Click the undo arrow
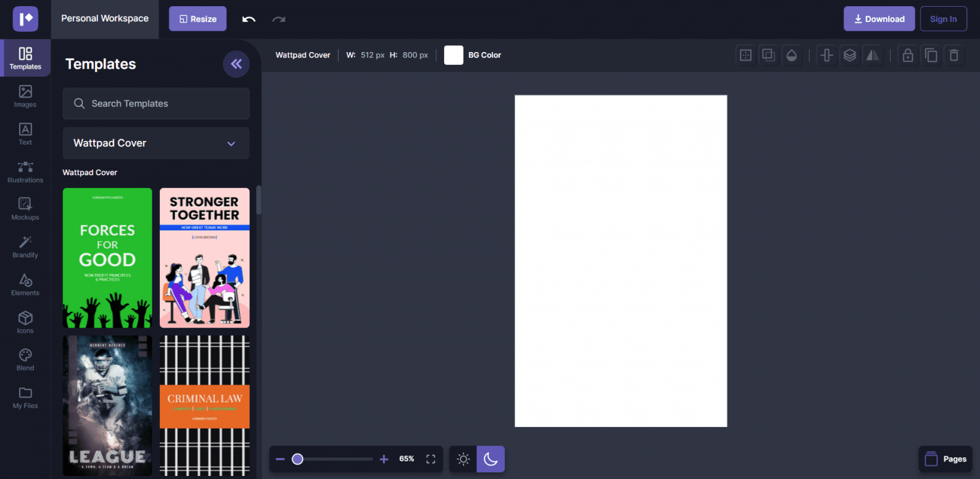 coord(249,19)
